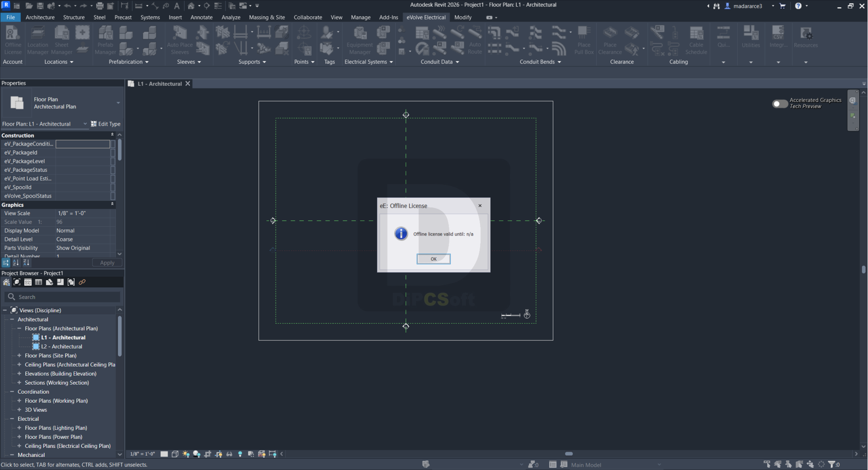
Task: Click the eV_PackageStatus row checkbox
Action: (113, 170)
